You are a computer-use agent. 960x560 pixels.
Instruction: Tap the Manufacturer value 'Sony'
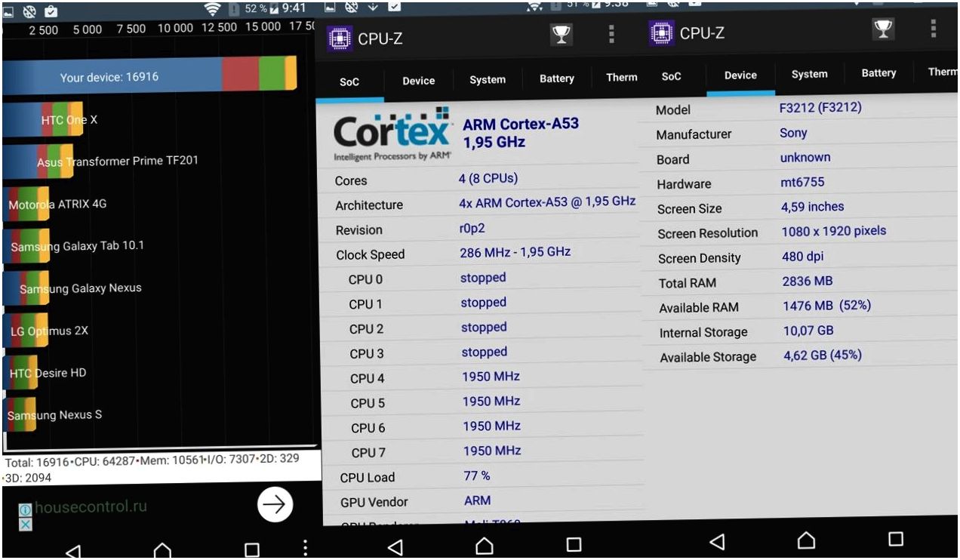793,133
